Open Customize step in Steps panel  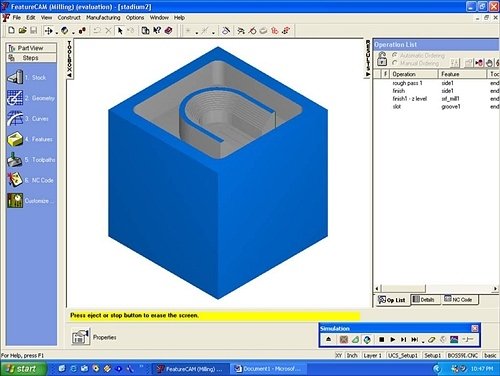point(30,201)
